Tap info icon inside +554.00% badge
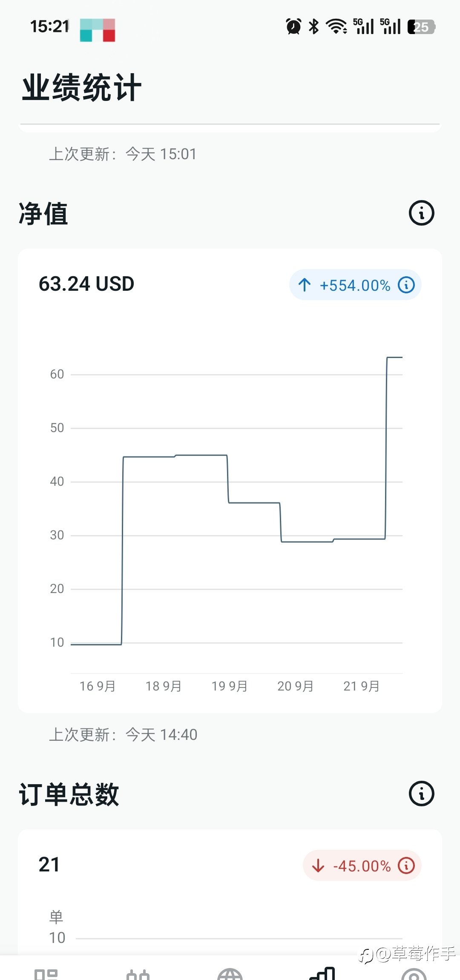460x980 pixels. (x=406, y=285)
